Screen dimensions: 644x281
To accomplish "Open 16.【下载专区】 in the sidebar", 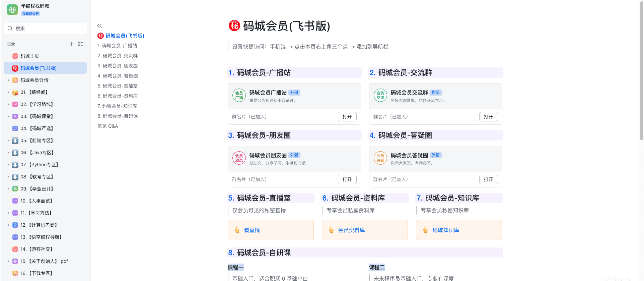I will pos(45,273).
